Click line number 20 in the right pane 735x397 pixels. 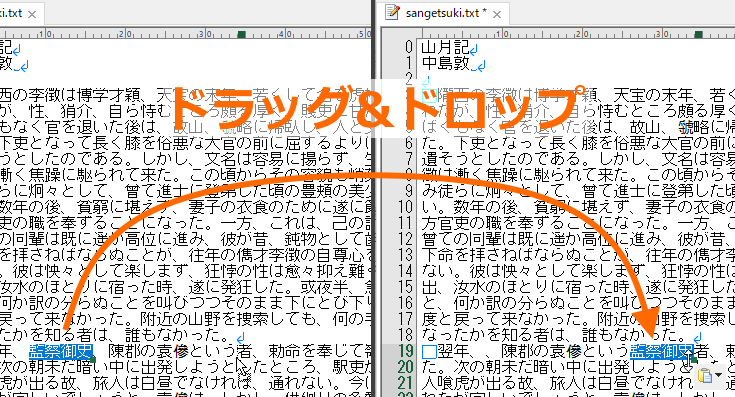click(x=405, y=367)
